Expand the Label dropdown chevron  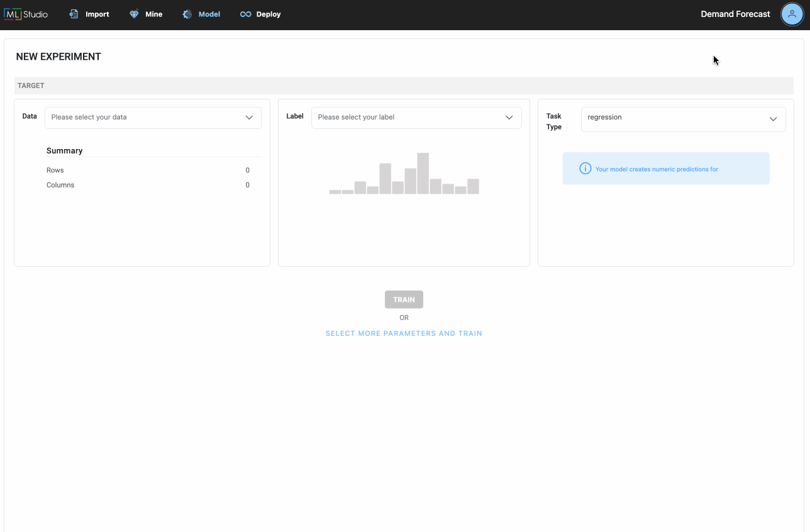pos(509,118)
